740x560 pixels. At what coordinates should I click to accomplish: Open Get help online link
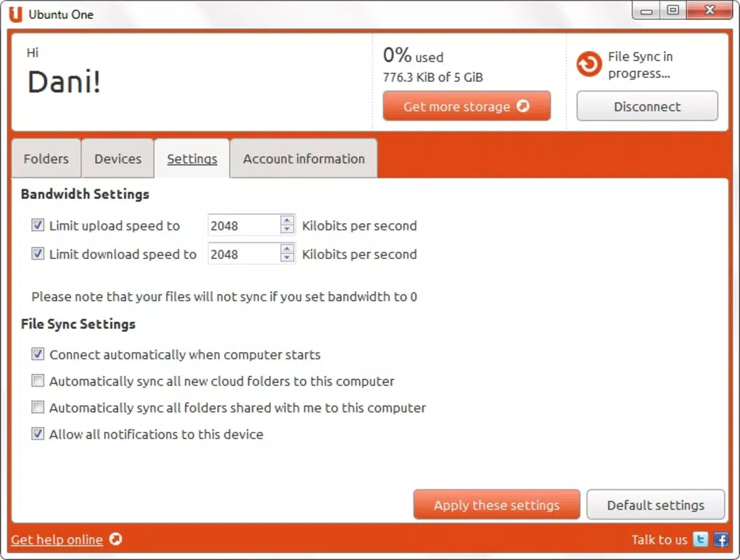pyautogui.click(x=57, y=539)
